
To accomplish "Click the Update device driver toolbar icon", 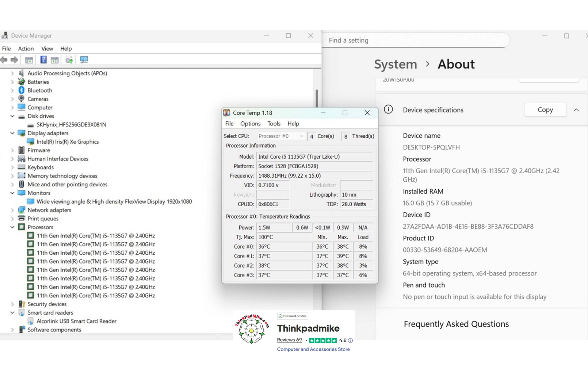I will point(69,60).
